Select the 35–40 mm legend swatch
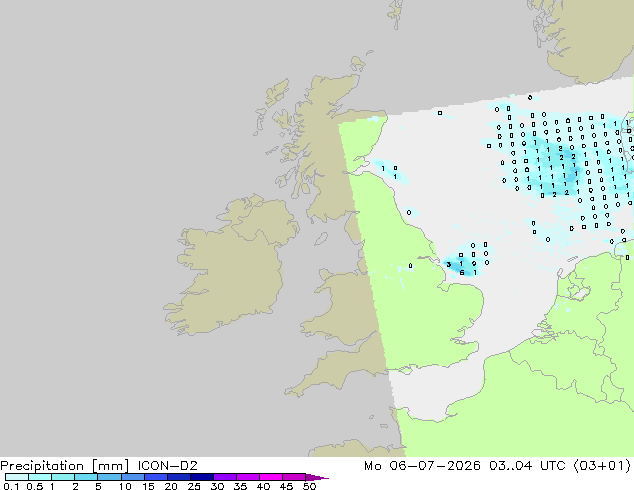The image size is (634, 490). (x=247, y=477)
